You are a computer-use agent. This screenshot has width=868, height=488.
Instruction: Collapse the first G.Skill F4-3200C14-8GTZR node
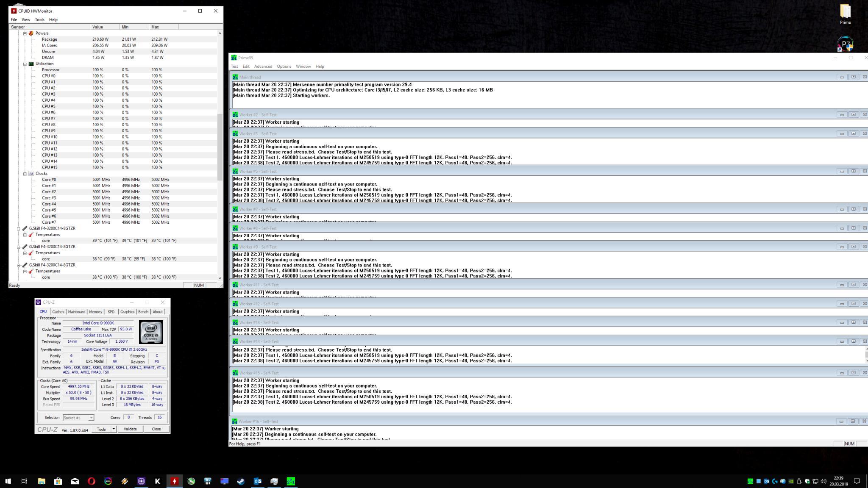click(x=19, y=228)
